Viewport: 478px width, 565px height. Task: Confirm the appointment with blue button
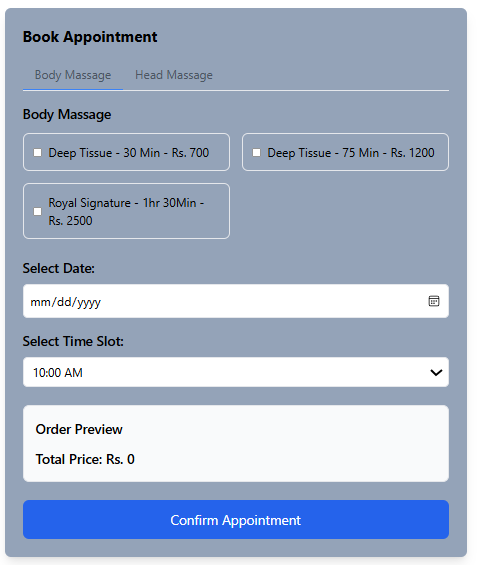click(x=236, y=520)
